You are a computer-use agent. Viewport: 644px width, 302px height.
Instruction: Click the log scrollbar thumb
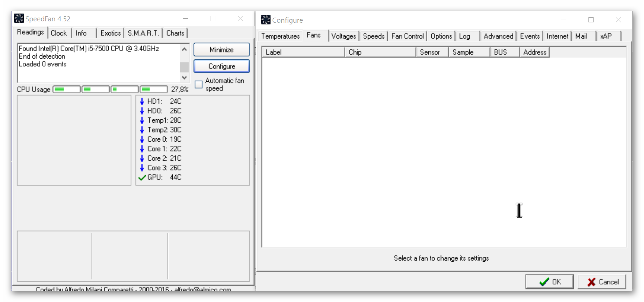pos(184,67)
